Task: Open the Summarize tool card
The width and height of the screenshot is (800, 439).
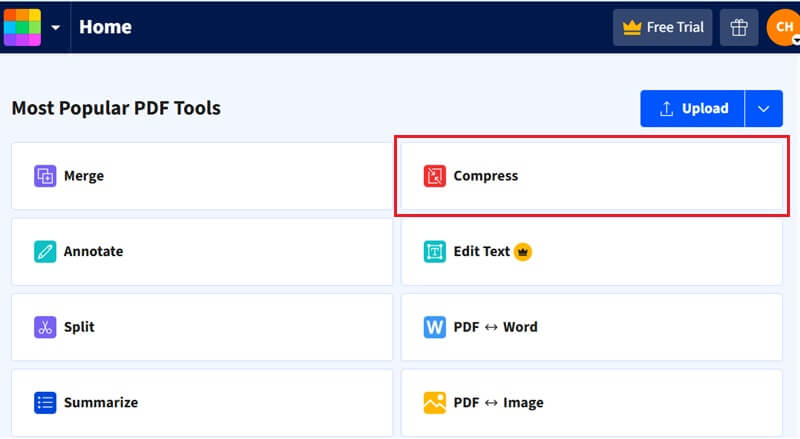Action: pyautogui.click(x=202, y=403)
